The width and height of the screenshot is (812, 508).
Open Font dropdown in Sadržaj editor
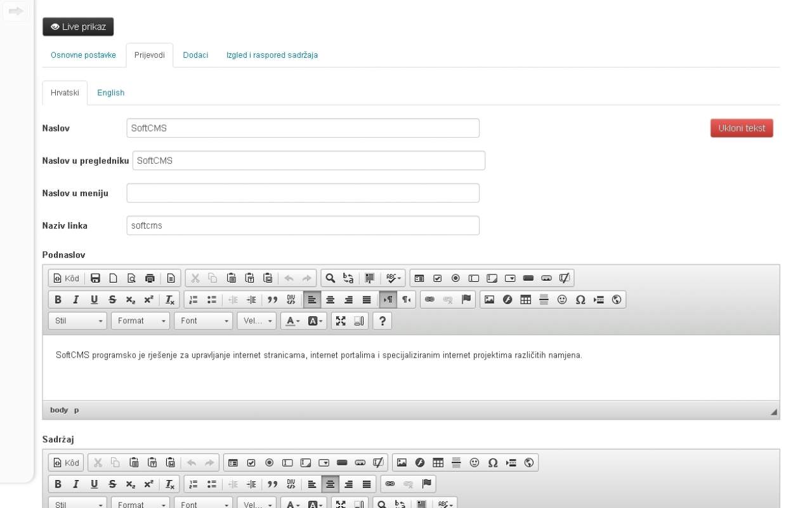203,504
